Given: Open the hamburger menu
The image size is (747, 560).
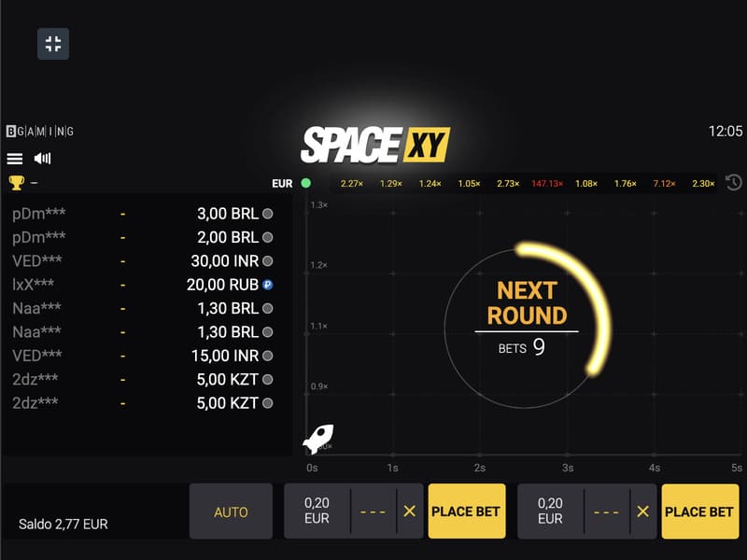Looking at the screenshot, I should click(x=15, y=159).
